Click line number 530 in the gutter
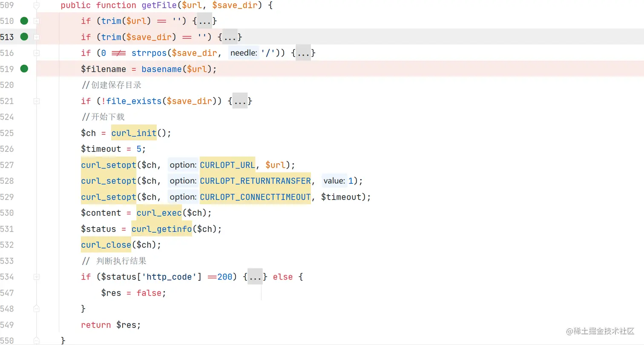Image resolution: width=644 pixels, height=345 pixels. [7, 213]
